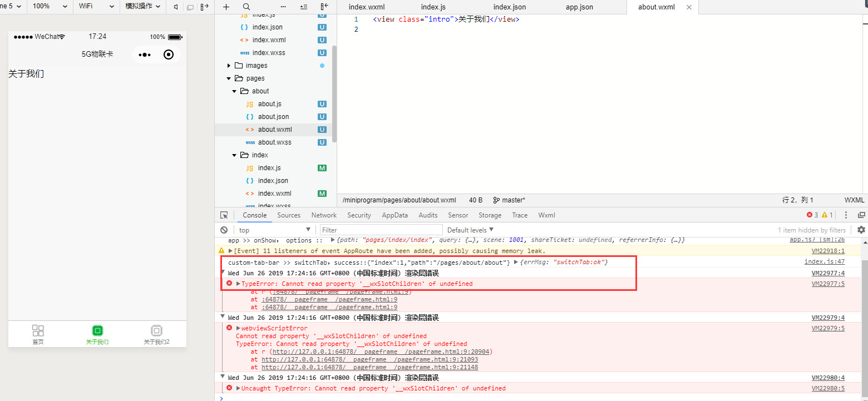Click '1 item hidden by filters' text
The image size is (868, 401).
(x=812, y=230)
